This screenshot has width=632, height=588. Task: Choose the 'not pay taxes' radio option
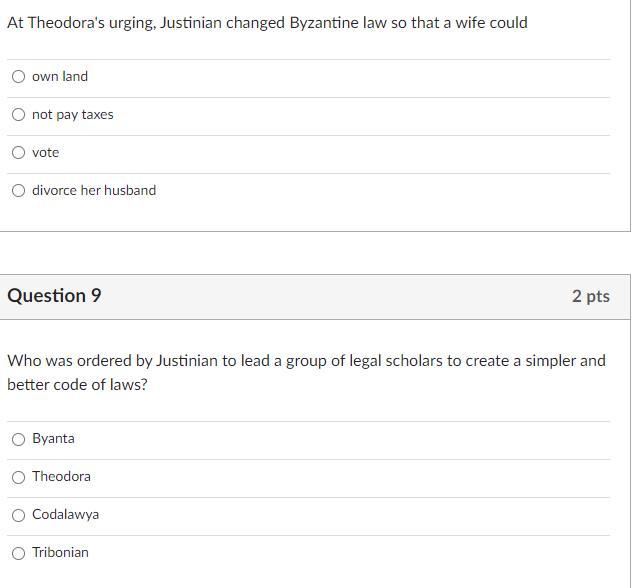pos(18,114)
